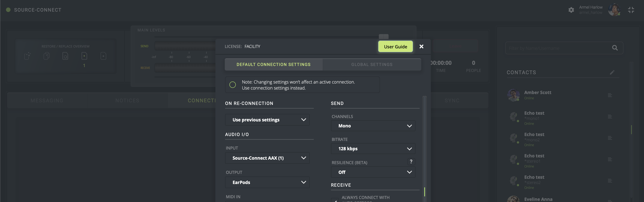Switch to the Global Settings tab
The image size is (644, 202).
coord(372,65)
